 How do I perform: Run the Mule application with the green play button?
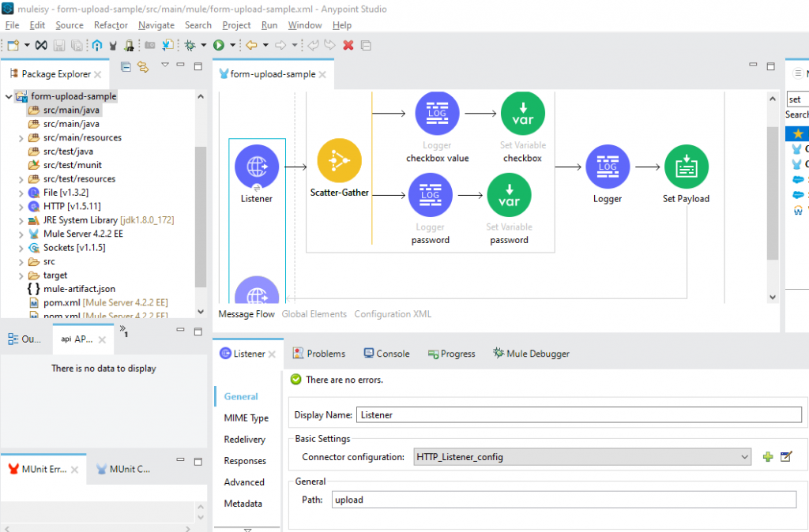pyautogui.click(x=220, y=45)
